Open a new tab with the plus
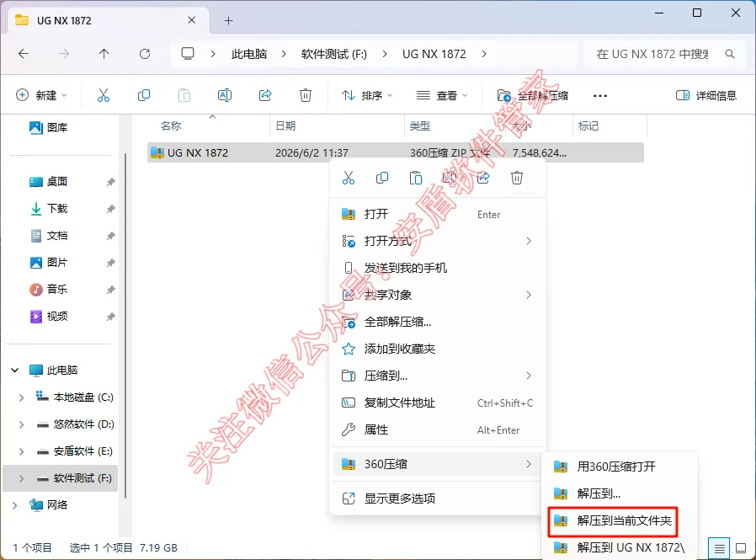Viewport: 756px width, 560px height. pyautogui.click(x=228, y=21)
